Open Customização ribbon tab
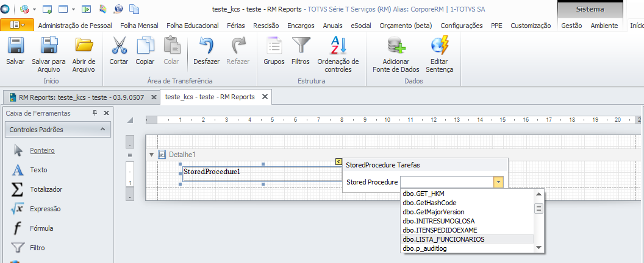The image size is (644, 263). (x=531, y=26)
